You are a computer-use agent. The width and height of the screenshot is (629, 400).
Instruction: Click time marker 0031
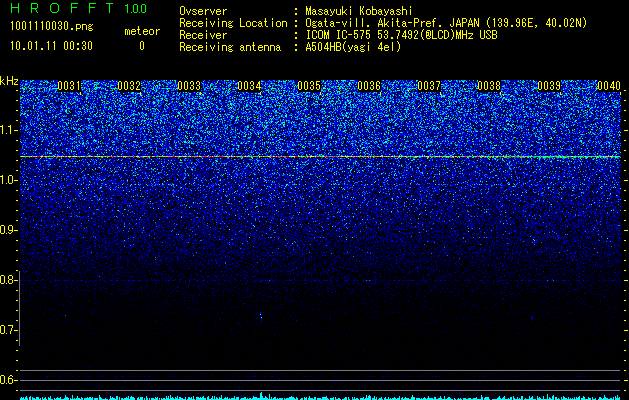pos(69,86)
